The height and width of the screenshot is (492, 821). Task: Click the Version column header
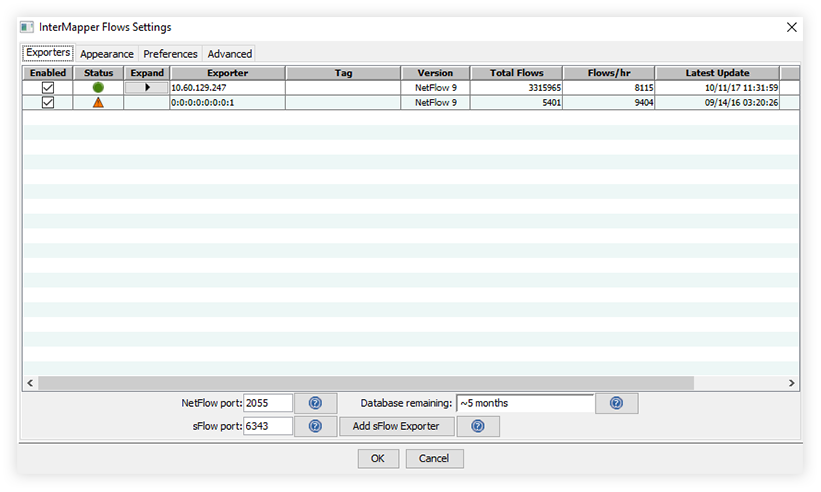435,73
